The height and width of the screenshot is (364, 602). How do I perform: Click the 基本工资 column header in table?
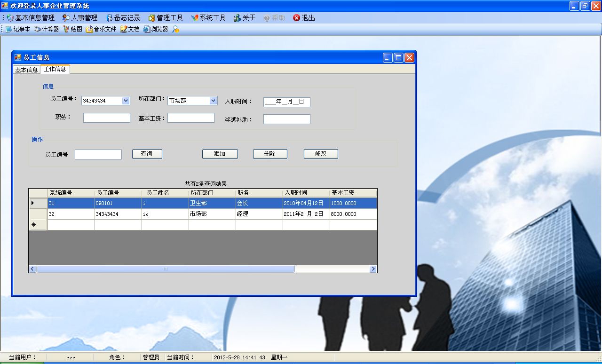coord(353,193)
